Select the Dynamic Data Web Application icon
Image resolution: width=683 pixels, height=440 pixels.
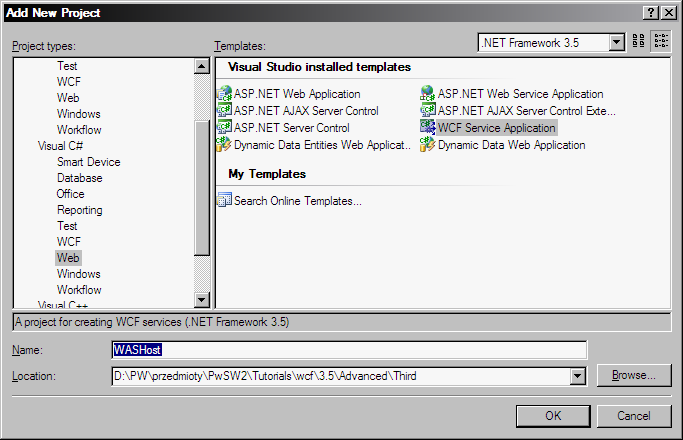coord(427,144)
